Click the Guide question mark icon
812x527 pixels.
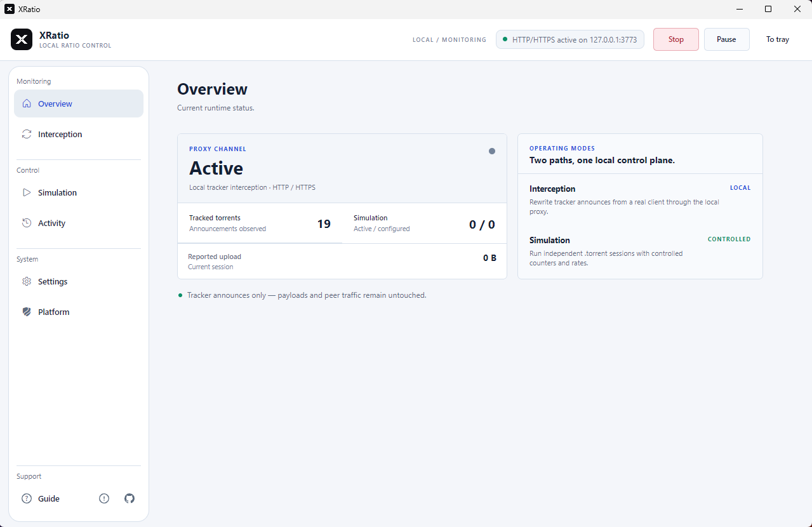click(27, 498)
